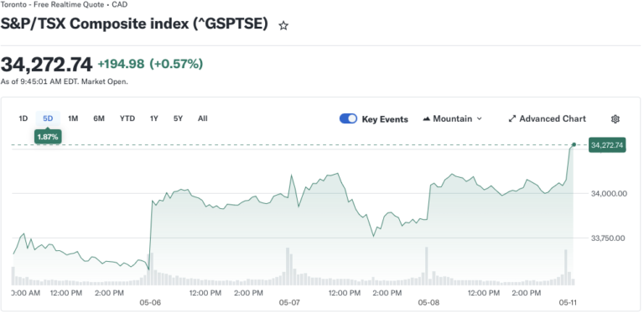
Task: Click the Mountain chart type icon
Action: (426, 118)
